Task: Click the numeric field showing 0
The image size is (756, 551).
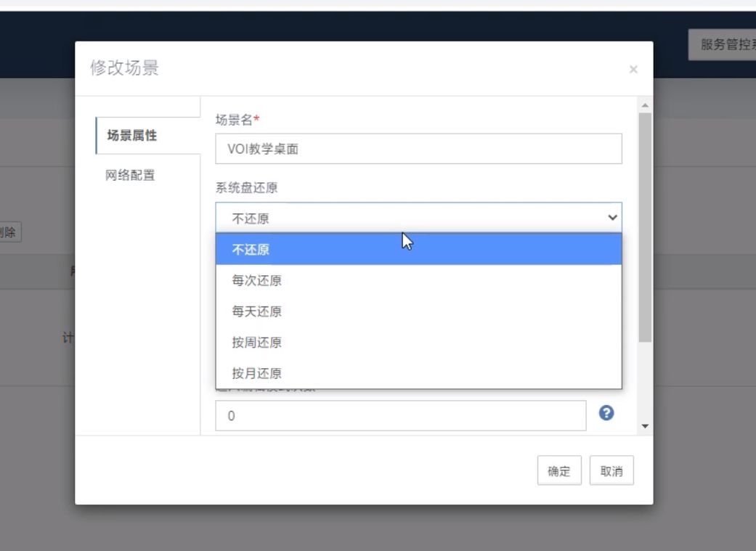Action: 400,416
